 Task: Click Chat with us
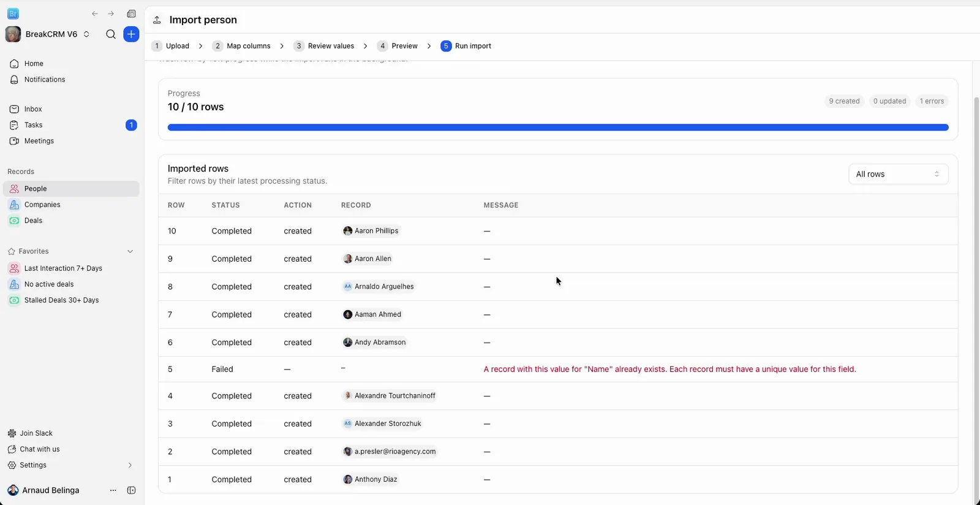(34, 449)
